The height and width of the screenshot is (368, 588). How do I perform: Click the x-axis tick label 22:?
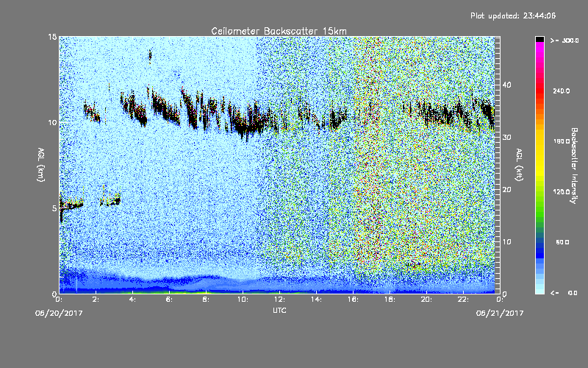point(463,300)
